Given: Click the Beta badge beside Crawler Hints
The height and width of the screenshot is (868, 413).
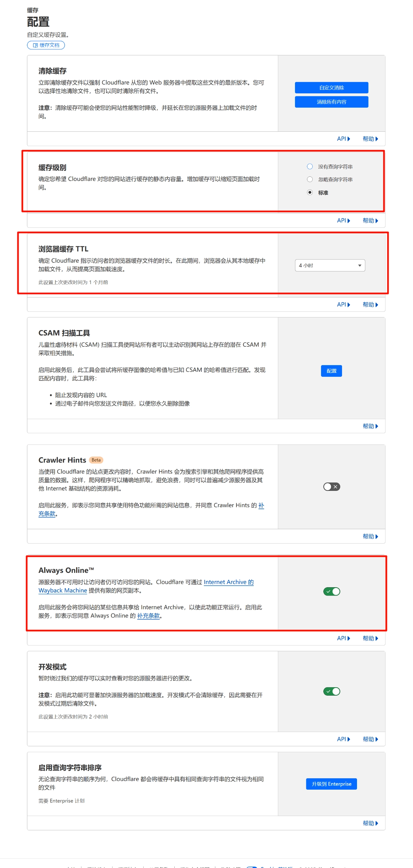Looking at the screenshot, I should tap(96, 460).
